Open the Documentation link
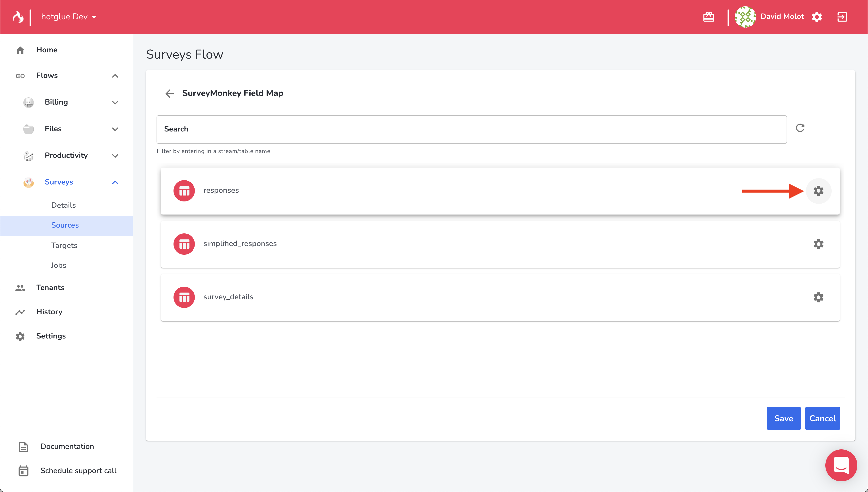The width and height of the screenshot is (868, 492). point(67,446)
